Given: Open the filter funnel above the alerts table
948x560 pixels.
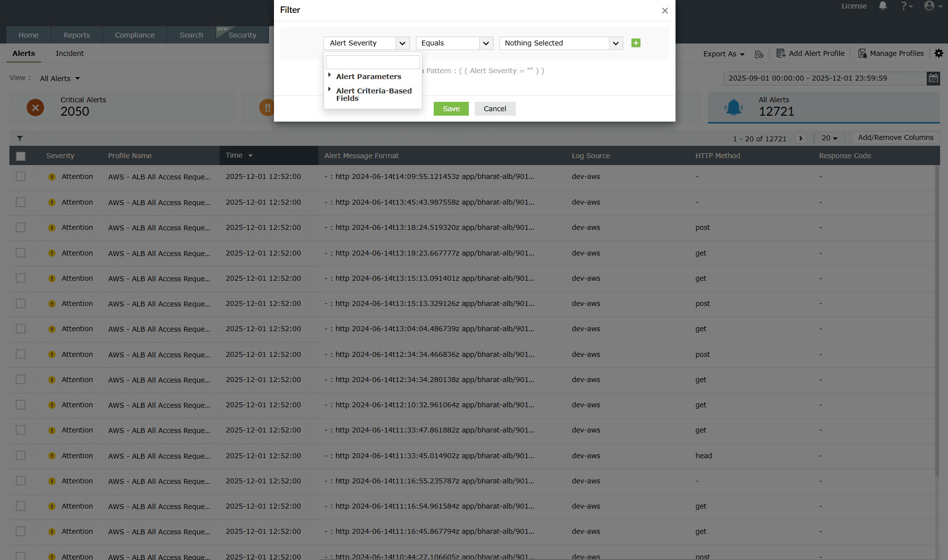Looking at the screenshot, I should pyautogui.click(x=20, y=138).
